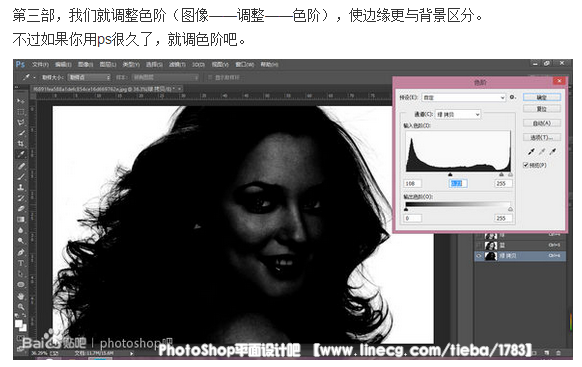The width and height of the screenshot is (582, 367).
Task: Click the 选项(T)... Options button
Action: 542,137
